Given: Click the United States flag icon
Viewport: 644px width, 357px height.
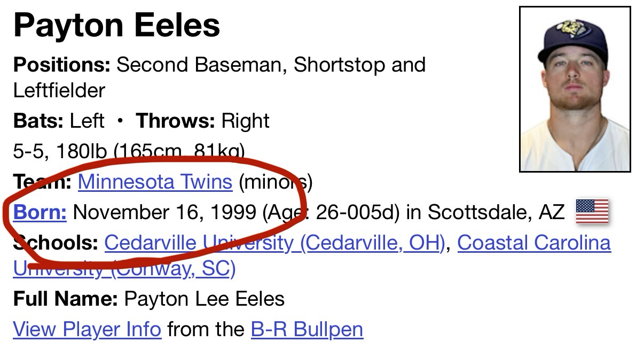Looking at the screenshot, I should pos(592,212).
